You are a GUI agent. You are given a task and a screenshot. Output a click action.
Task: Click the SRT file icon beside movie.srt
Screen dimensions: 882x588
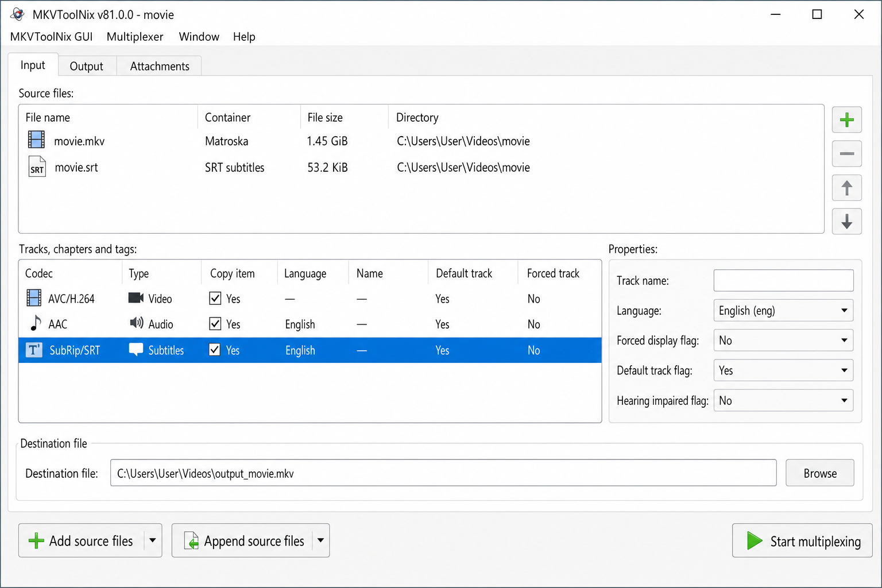[x=37, y=167]
